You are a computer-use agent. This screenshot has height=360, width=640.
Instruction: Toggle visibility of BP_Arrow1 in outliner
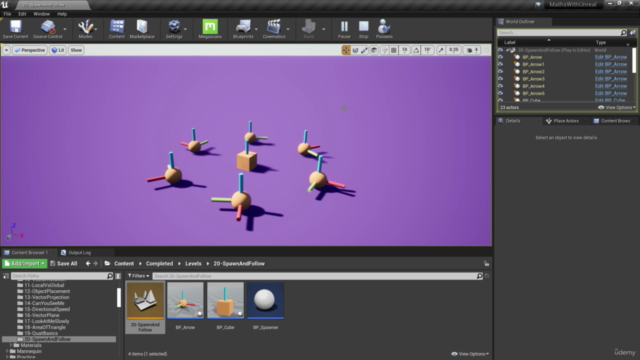click(500, 64)
